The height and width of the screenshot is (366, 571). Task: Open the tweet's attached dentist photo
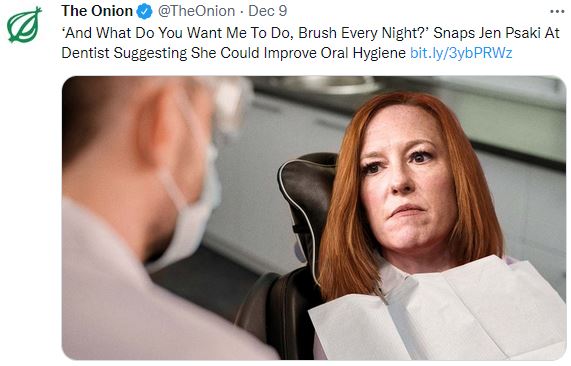314,218
